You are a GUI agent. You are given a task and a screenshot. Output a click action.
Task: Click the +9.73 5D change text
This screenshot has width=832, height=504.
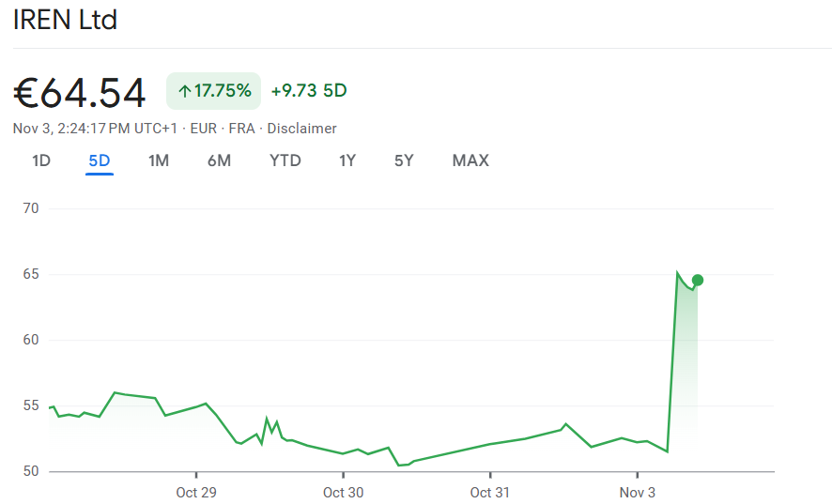(309, 91)
